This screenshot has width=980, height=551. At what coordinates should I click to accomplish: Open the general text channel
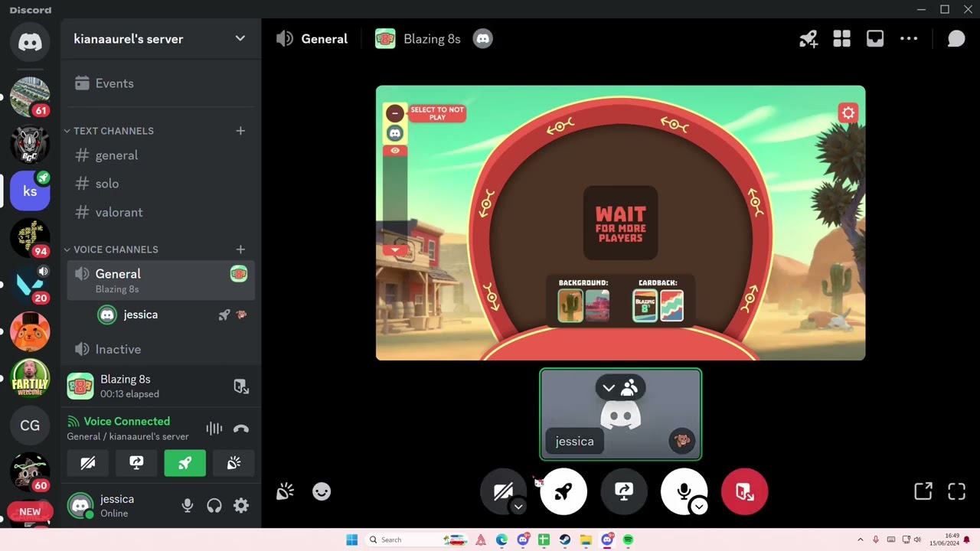(160, 155)
